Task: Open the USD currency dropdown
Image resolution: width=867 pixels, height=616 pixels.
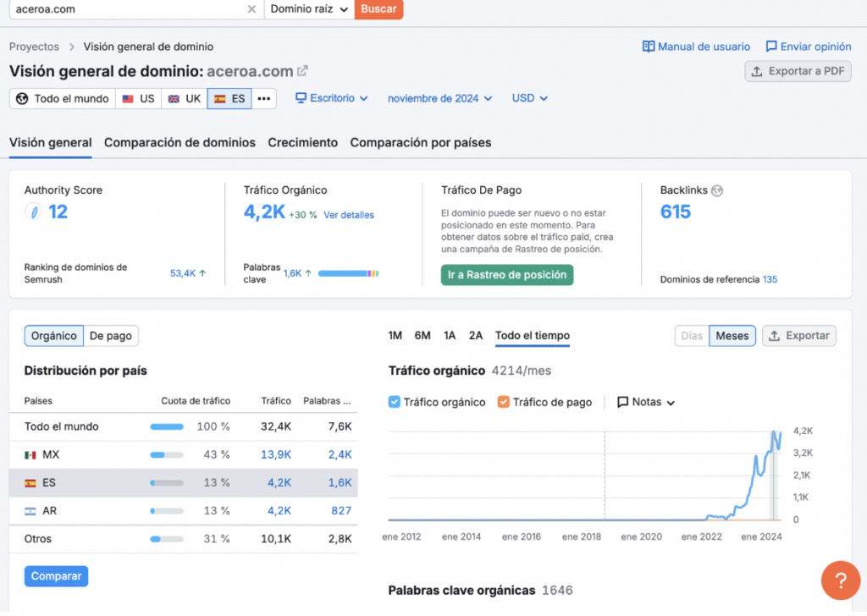Action: 530,98
